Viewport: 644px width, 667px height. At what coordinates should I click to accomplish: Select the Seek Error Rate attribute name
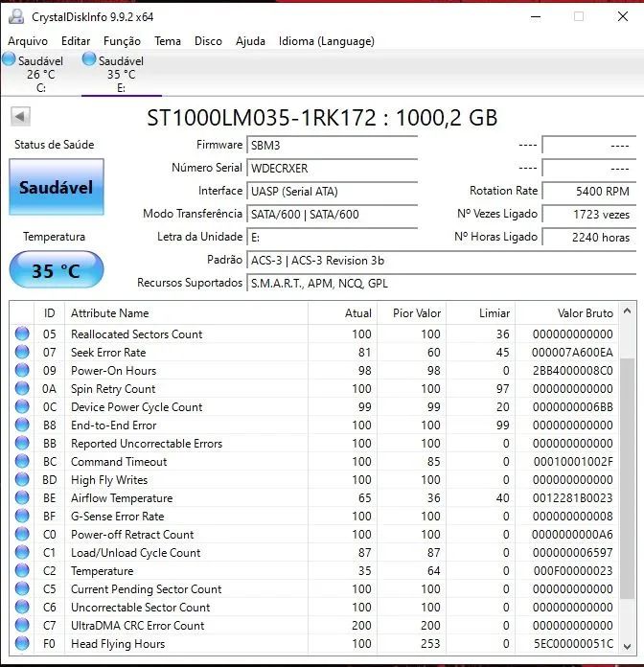108,353
